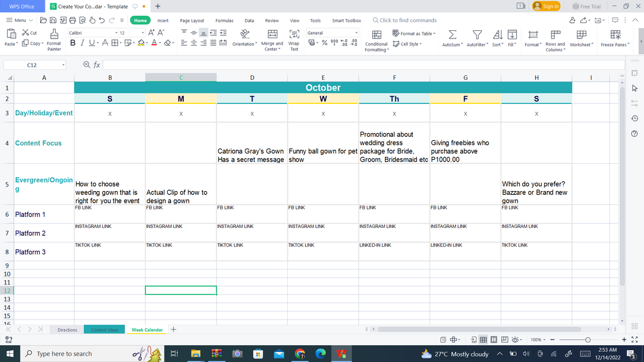Image resolution: width=644 pixels, height=362 pixels.
Task: Open the fill color bucket swatch
Action: [x=141, y=42]
